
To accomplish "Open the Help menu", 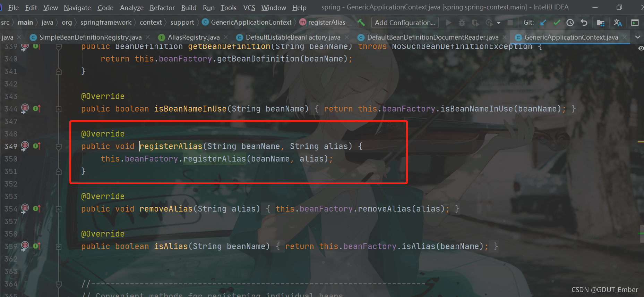I will tap(299, 7).
